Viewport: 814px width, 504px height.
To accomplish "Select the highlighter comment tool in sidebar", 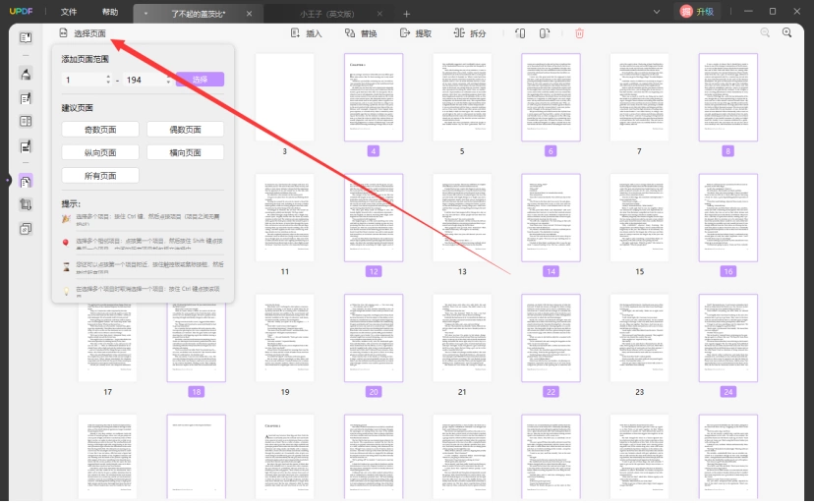I will click(x=26, y=74).
